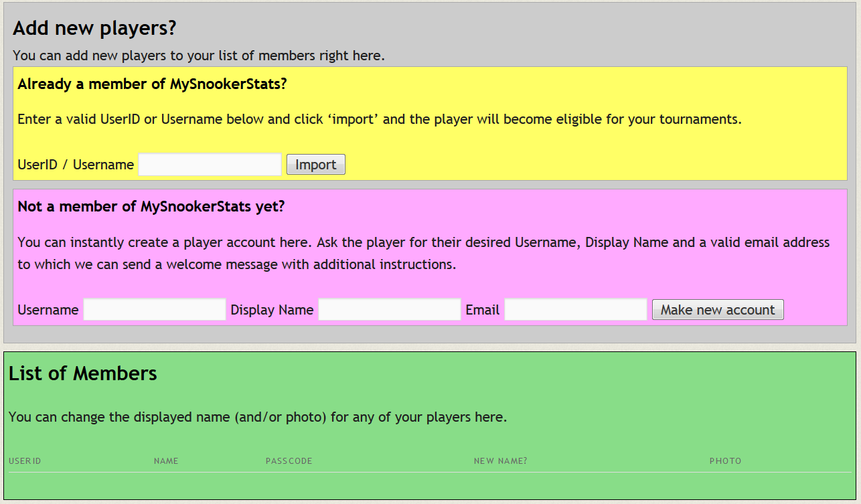Click the 'NEW NAME?' column header

click(501, 461)
